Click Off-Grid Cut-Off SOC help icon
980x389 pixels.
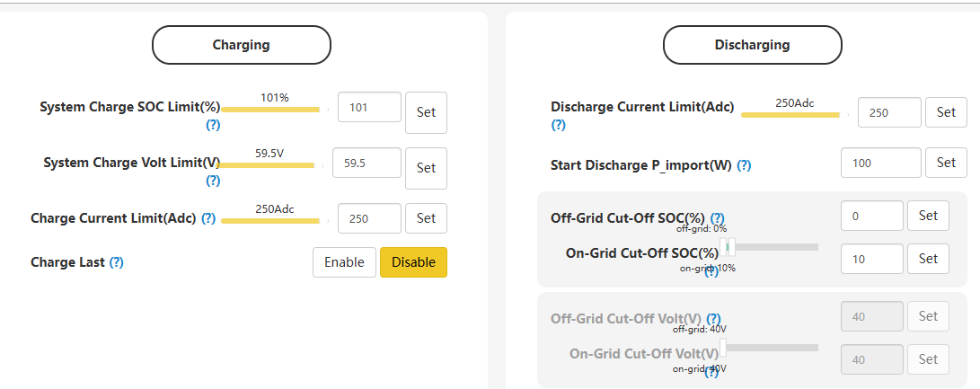click(718, 218)
